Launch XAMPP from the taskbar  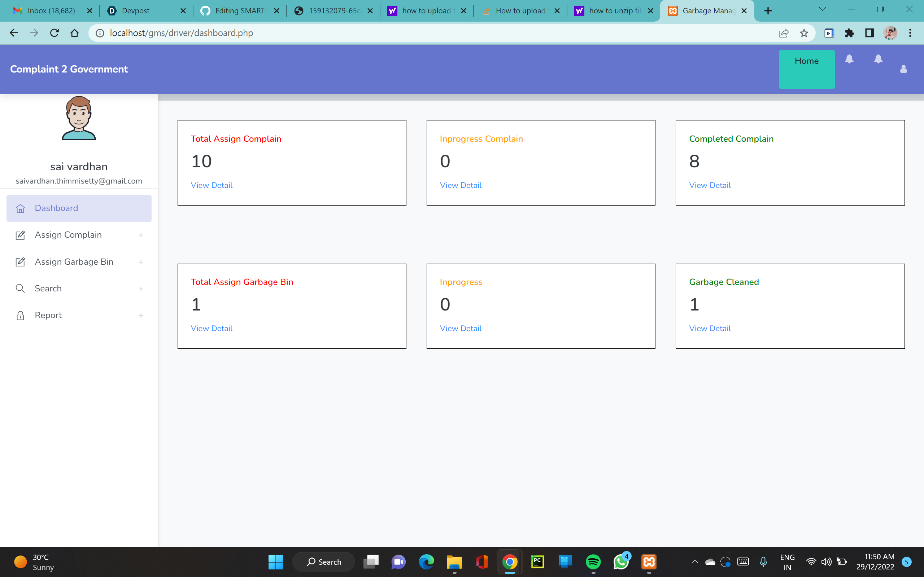648,561
